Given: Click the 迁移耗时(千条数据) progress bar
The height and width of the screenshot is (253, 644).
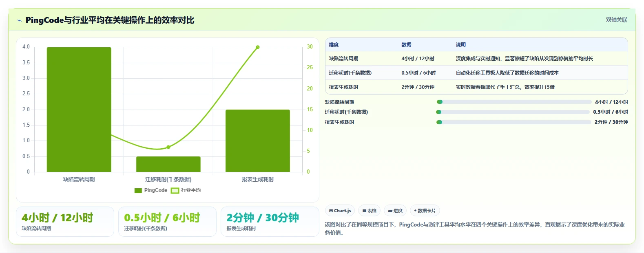Looking at the screenshot, I should [513, 112].
